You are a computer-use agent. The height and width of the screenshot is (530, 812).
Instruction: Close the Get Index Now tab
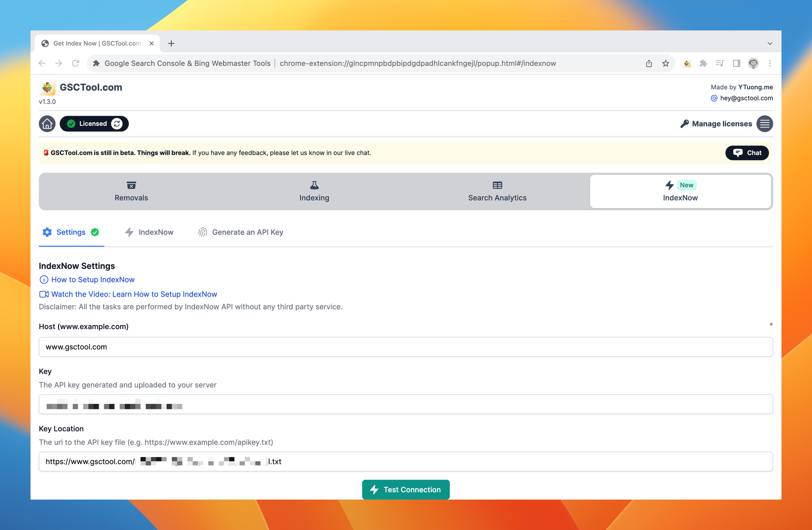coord(151,43)
